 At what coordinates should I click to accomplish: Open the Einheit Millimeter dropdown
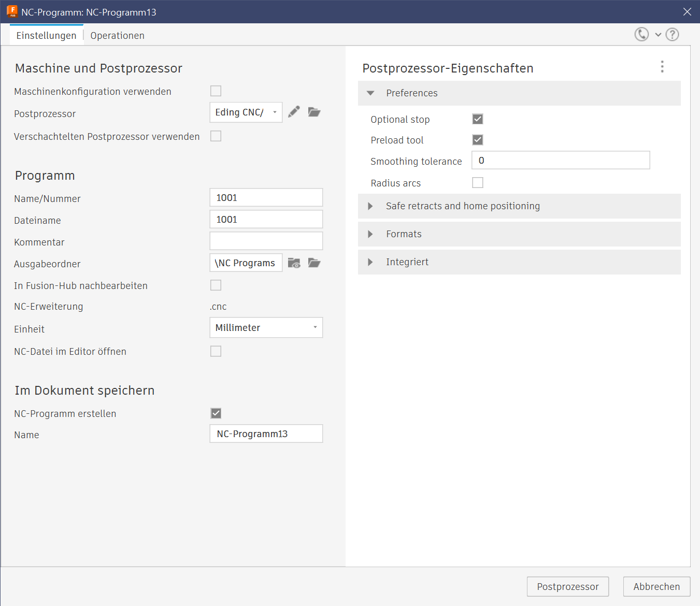[266, 327]
